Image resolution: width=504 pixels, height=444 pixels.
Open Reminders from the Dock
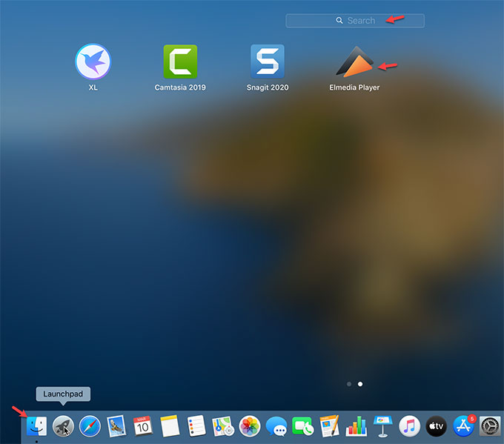(196, 426)
